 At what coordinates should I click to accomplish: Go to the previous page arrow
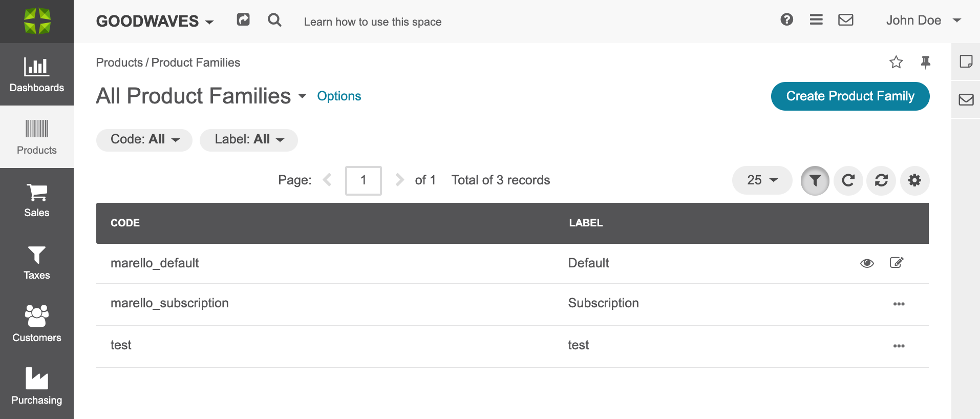click(327, 180)
